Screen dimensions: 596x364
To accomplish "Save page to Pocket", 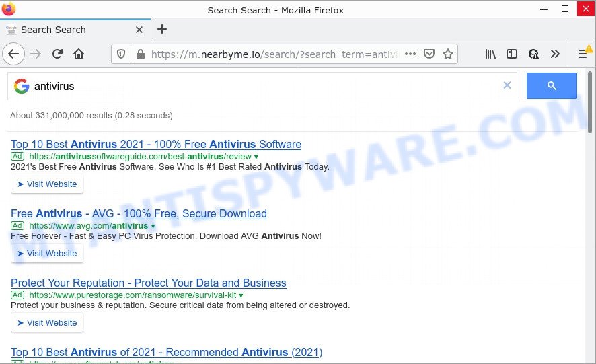I will 429,54.
